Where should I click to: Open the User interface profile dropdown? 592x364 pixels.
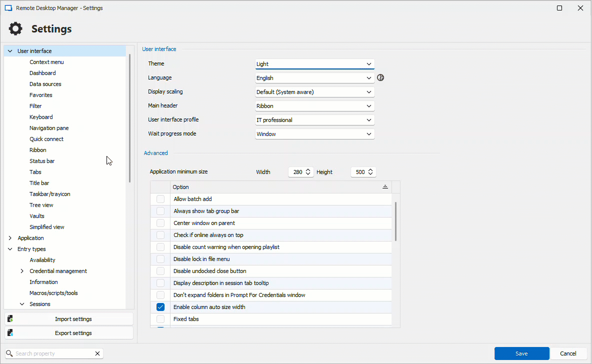[x=314, y=120]
